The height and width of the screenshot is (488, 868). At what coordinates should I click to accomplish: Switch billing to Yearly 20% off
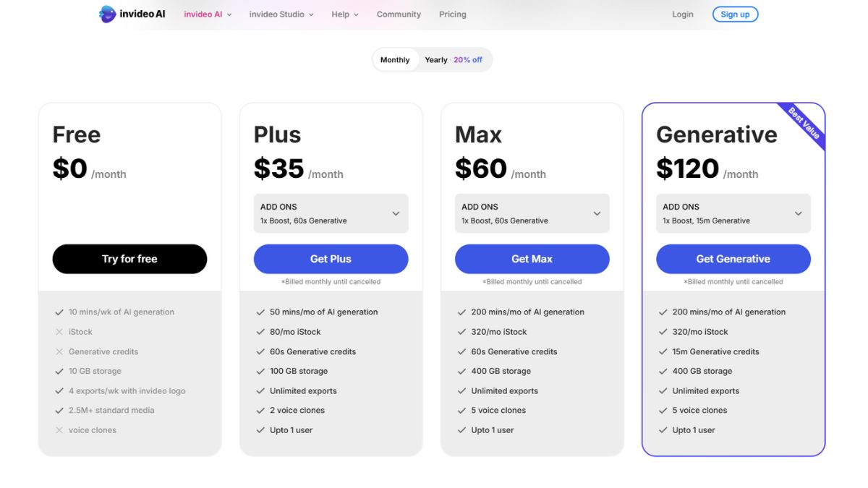click(x=454, y=60)
